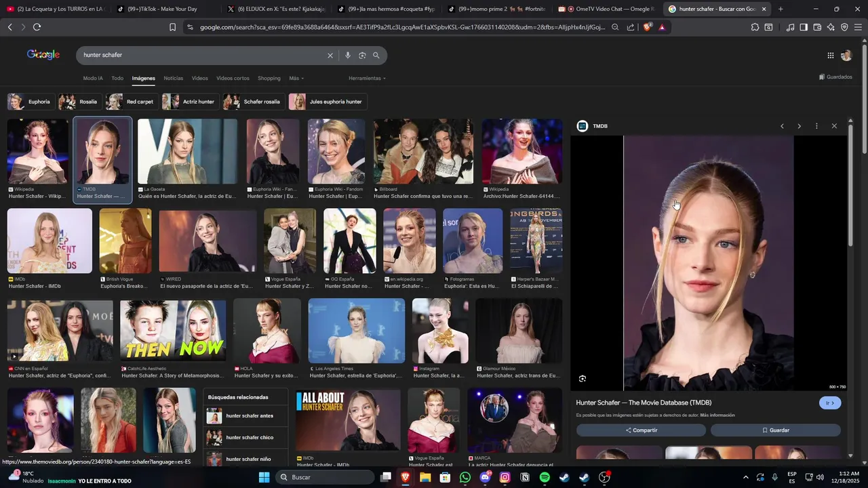Viewport: 868px width, 488px height.
Task: Open Más información copyright link
Action: click(x=717, y=415)
